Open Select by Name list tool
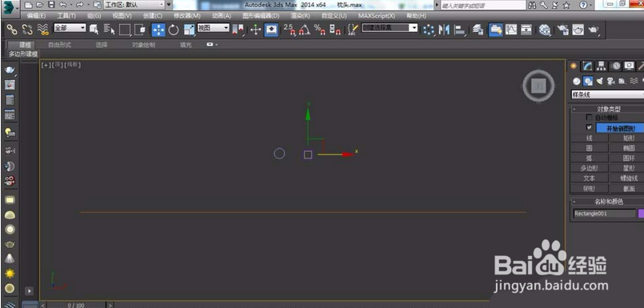Screen dimensions: 644x308 pyautogui.click(x=110, y=30)
